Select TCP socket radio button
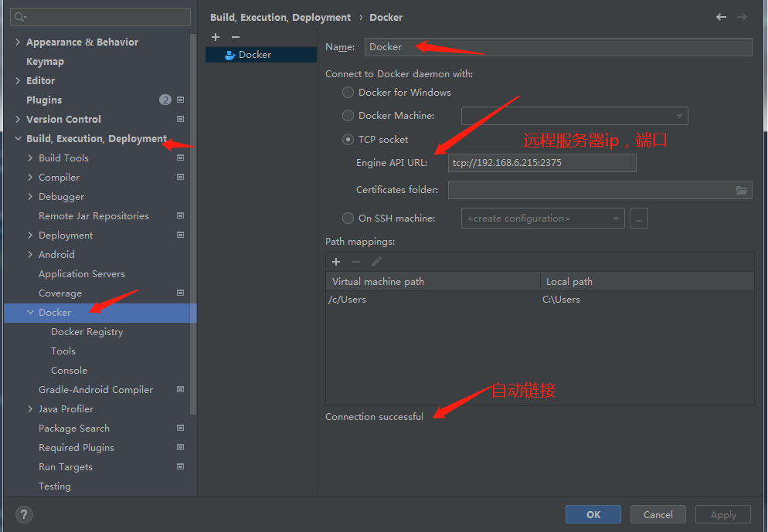 click(348, 140)
